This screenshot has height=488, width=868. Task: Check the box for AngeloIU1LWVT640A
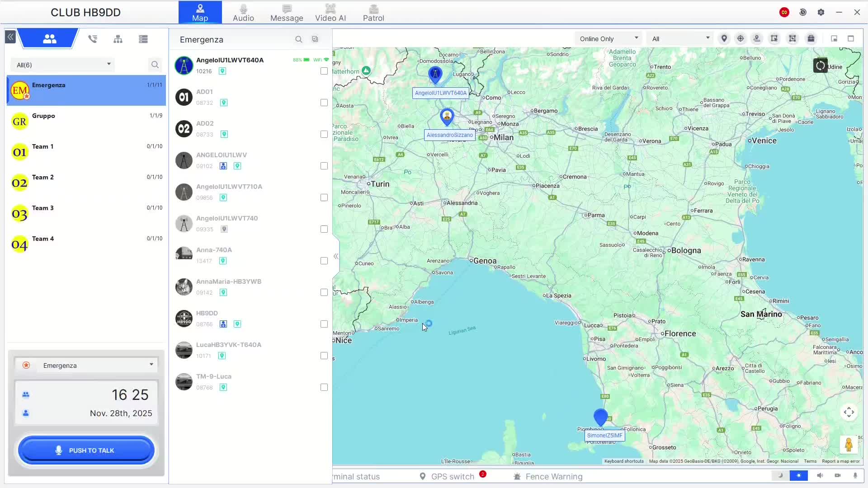(x=324, y=71)
